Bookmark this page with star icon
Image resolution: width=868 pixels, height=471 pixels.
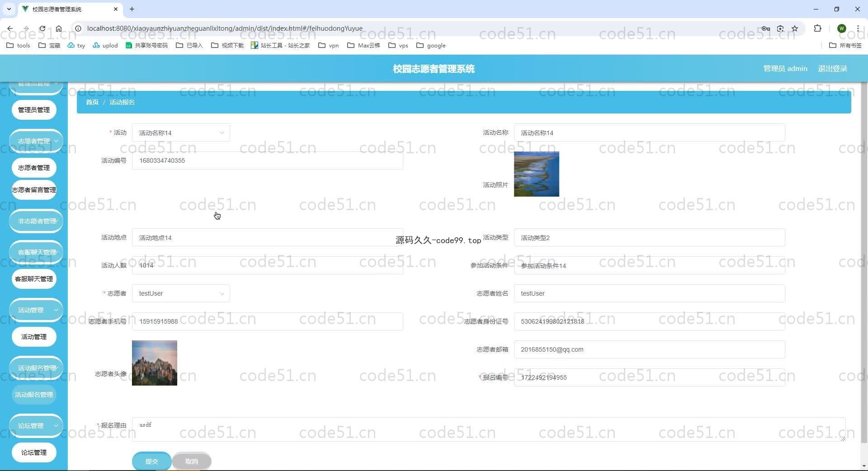[795, 28]
